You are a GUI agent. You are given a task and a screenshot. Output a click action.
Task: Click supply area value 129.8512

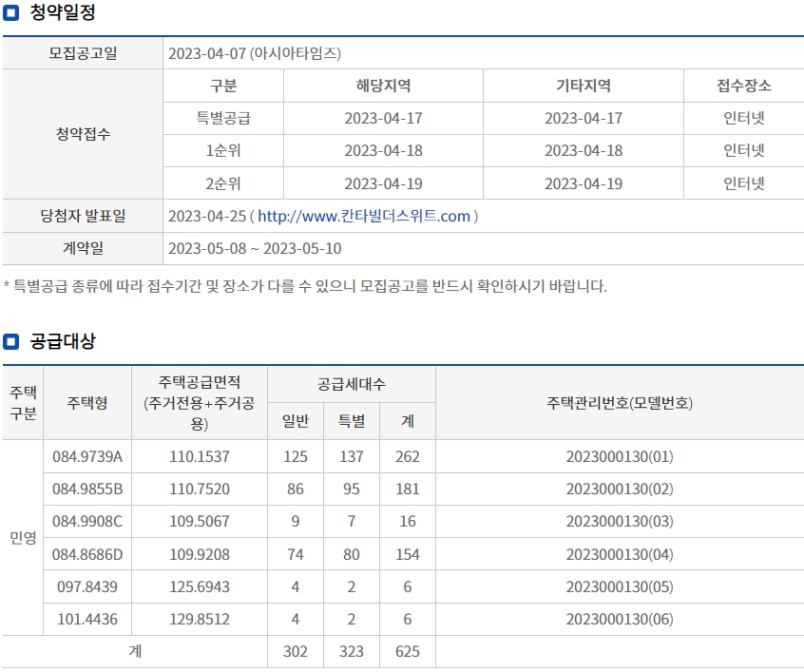tap(200, 619)
